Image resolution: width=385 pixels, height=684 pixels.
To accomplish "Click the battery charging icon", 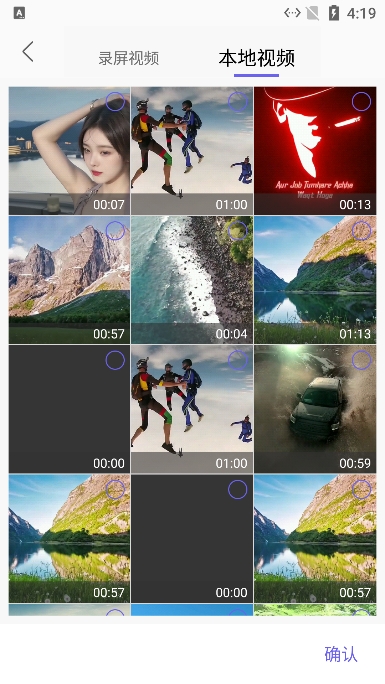I will (334, 13).
